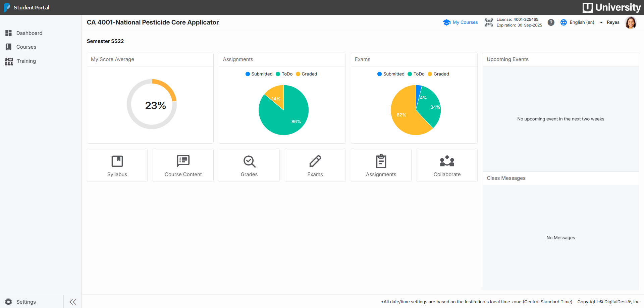Collapse the sidebar with the double-chevron
This screenshot has width=644, height=308.
72,302
